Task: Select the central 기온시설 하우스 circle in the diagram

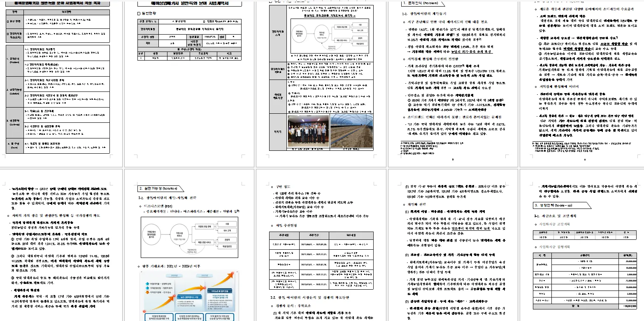Action: click(180, 234)
